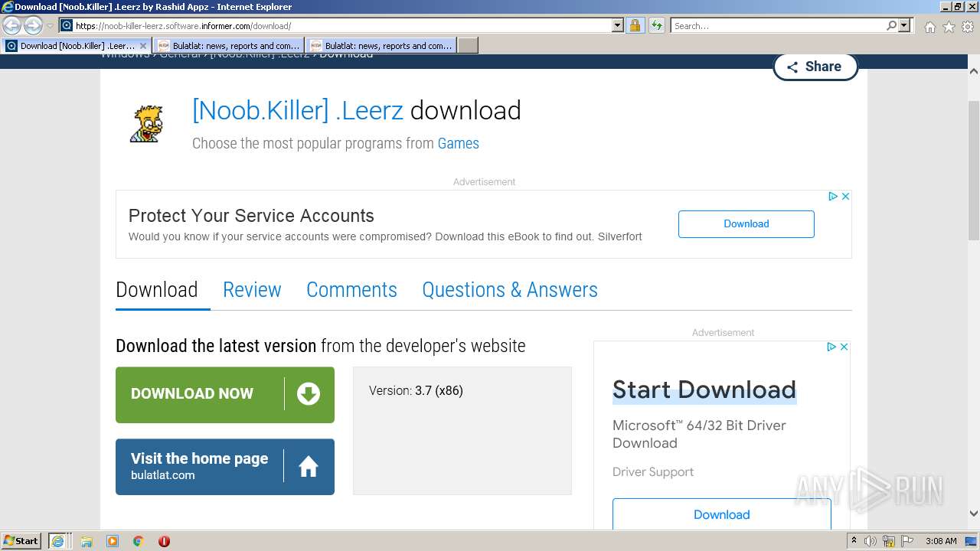Viewport: 980px width, 551px height.
Task: Switch to the Comments tab
Action: [351, 290]
